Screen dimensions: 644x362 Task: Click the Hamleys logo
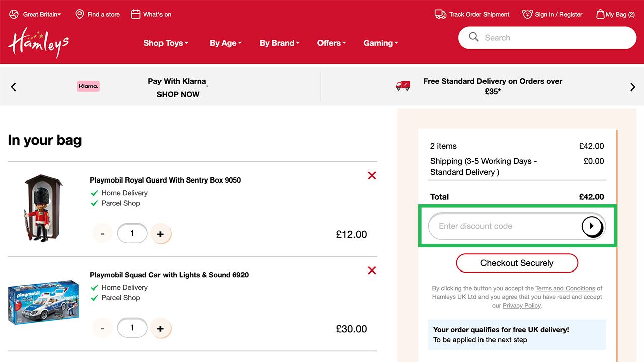(x=38, y=43)
